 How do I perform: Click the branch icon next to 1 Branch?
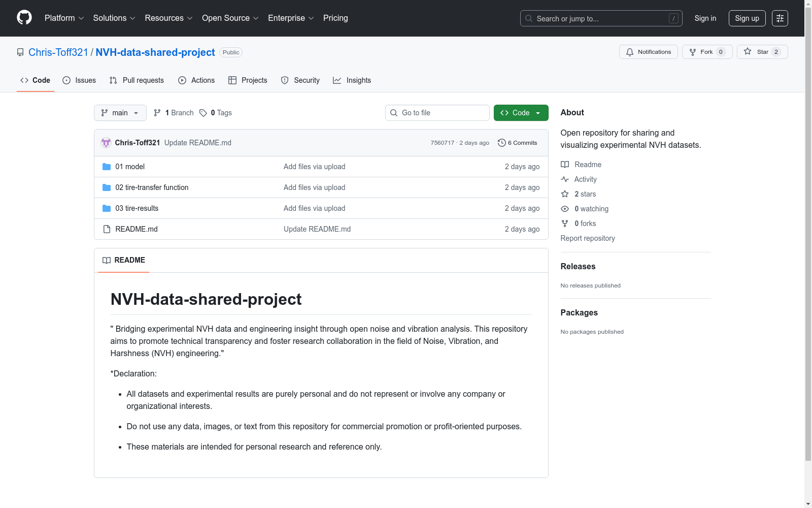pyautogui.click(x=157, y=113)
